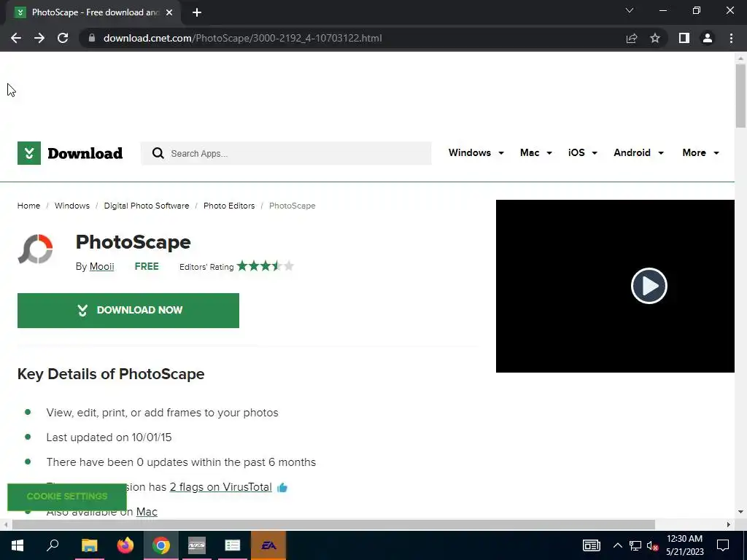Click the scroll down arrow
The image size is (747, 560).
point(741,512)
